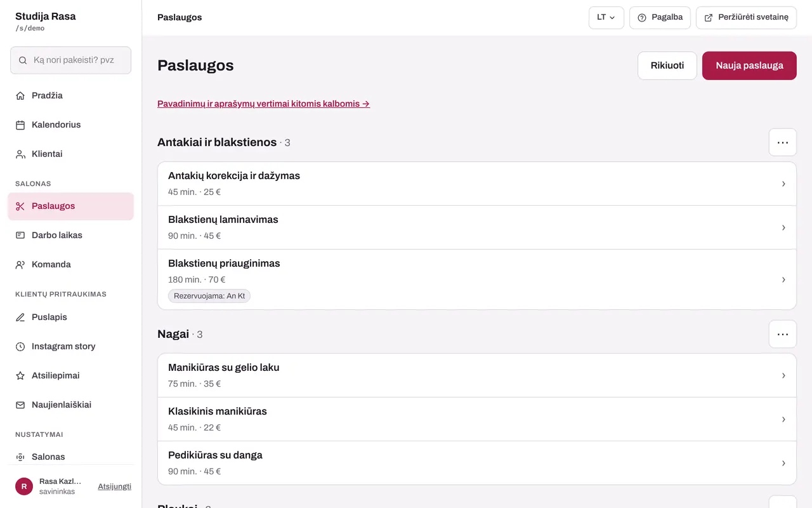Open the 'Pedikiūras su danga' service title
Viewport: 812px width, 508px height.
pyautogui.click(x=215, y=455)
